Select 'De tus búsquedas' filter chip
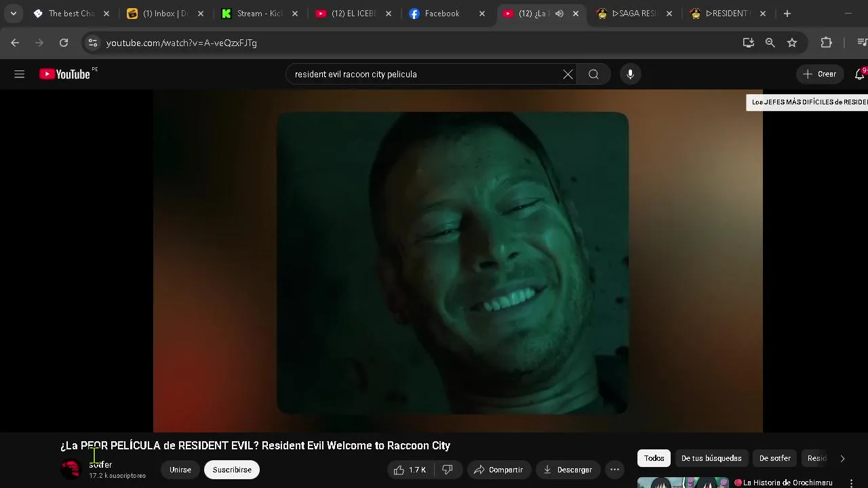Screen dimensions: 868x488 point(711,458)
